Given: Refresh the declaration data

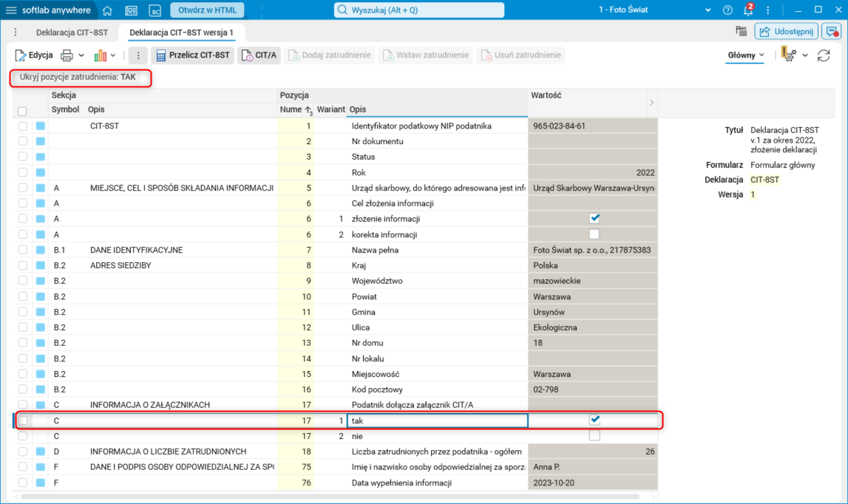Looking at the screenshot, I should coord(824,55).
